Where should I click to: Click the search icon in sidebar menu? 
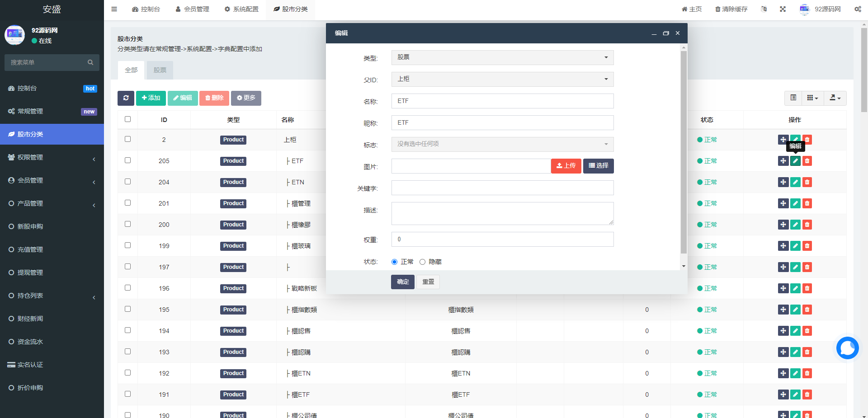pyautogui.click(x=90, y=62)
